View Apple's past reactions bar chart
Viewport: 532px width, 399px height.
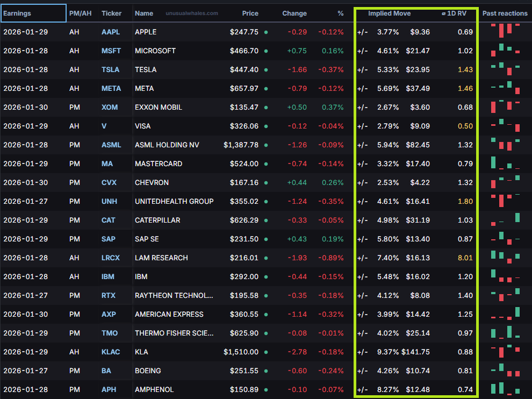[x=506, y=31]
